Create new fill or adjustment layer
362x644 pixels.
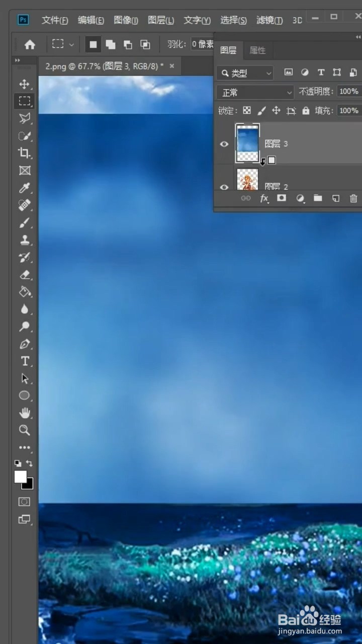[x=300, y=198]
